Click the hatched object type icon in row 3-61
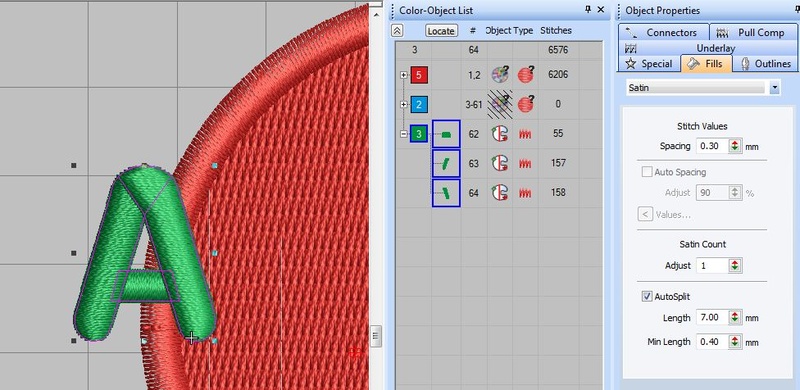Viewport: 800px width, 390px height. pos(500,105)
